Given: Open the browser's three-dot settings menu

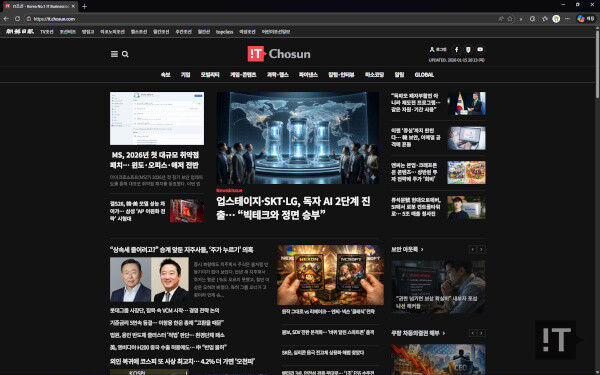Looking at the screenshot, I should point(568,18).
